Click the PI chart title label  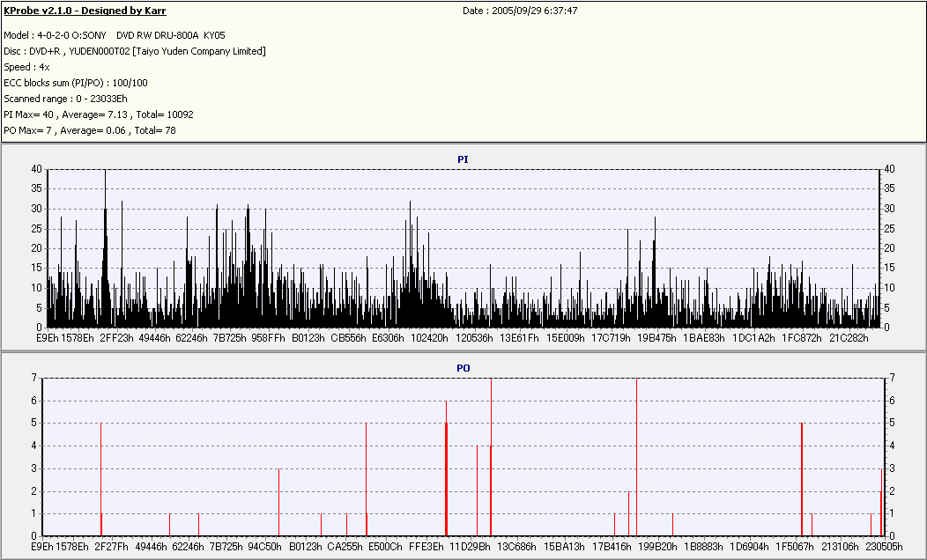coord(463,159)
